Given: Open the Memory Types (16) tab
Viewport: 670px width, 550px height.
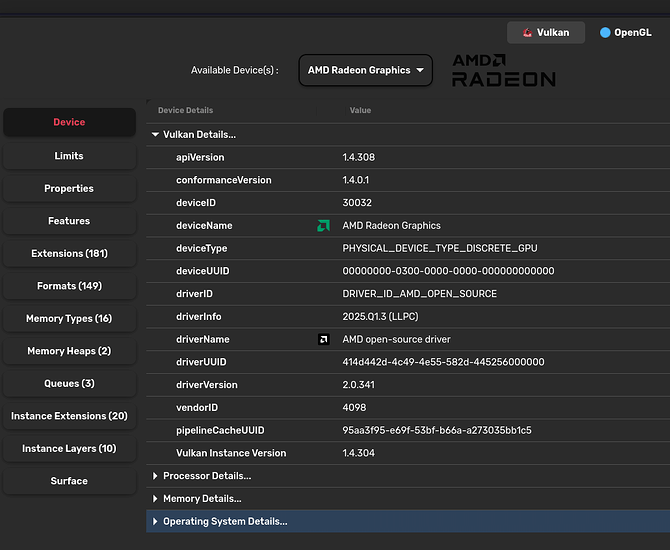Looking at the screenshot, I should point(69,318).
